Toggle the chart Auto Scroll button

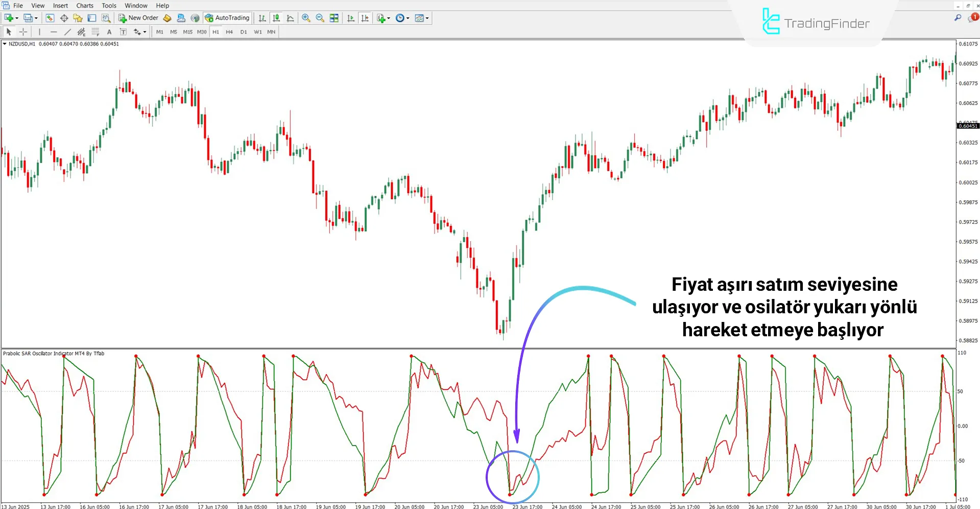pos(351,18)
